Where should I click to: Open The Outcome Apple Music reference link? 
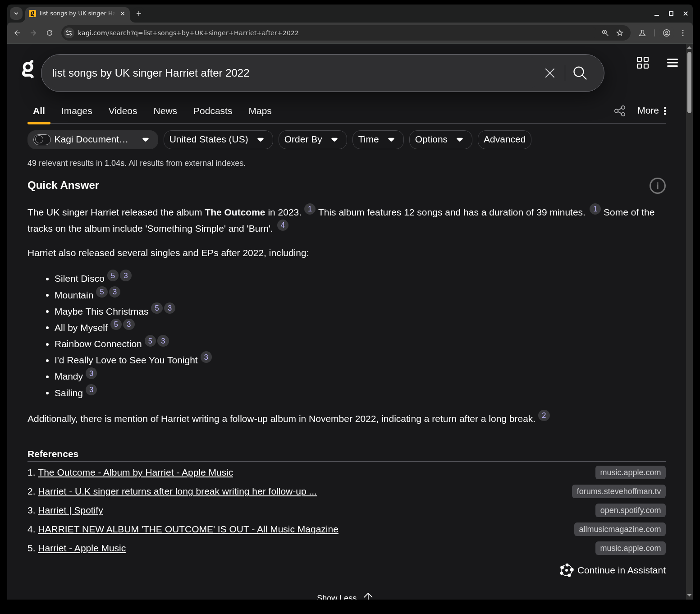click(135, 472)
